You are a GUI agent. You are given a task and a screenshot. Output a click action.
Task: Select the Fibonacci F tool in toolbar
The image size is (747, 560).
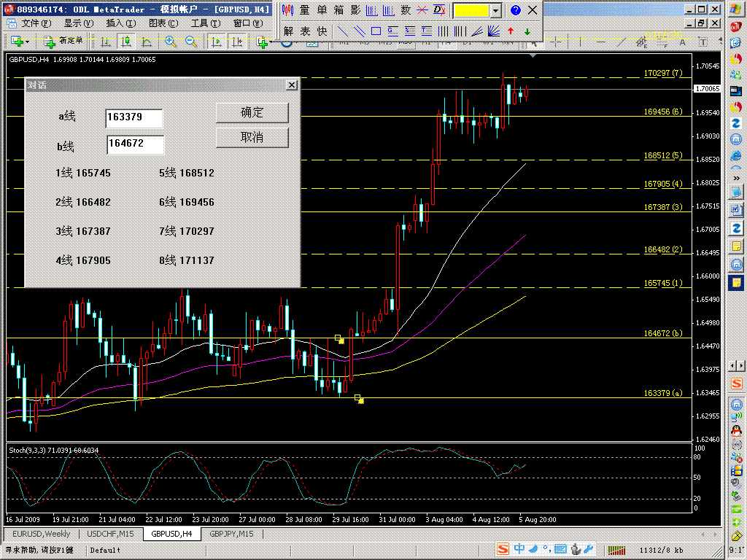[x=662, y=42]
